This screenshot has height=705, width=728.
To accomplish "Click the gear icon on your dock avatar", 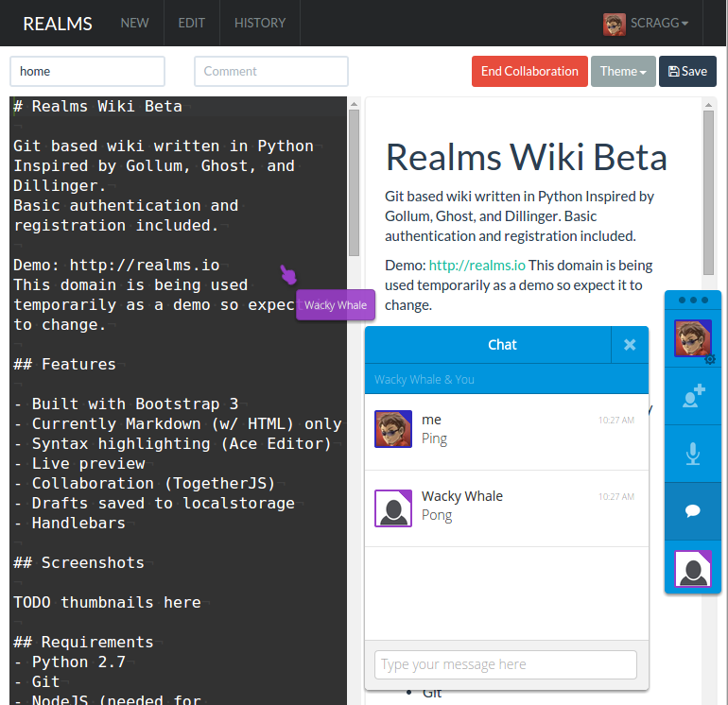I will [x=710, y=359].
